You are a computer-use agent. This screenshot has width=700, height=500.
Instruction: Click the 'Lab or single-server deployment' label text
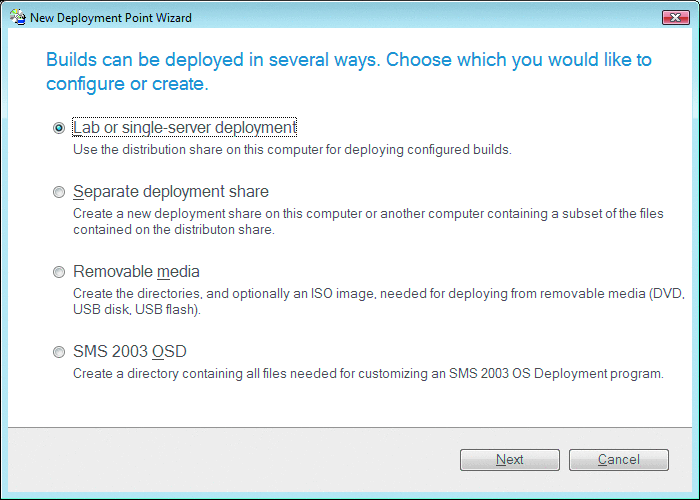184,127
